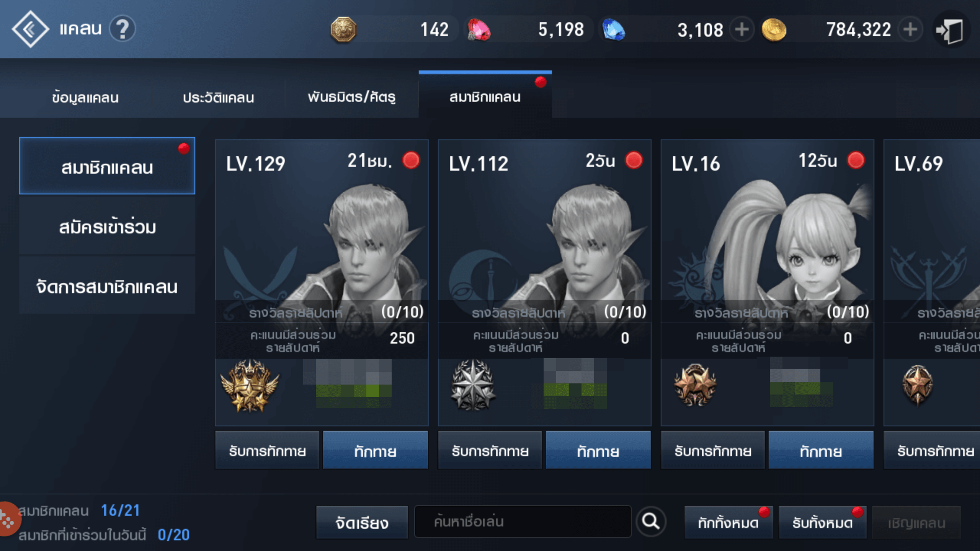The width and height of the screenshot is (980, 551).
Task: Focus the ค้นหาชื่อเล่น search field
Action: pyautogui.click(x=523, y=522)
